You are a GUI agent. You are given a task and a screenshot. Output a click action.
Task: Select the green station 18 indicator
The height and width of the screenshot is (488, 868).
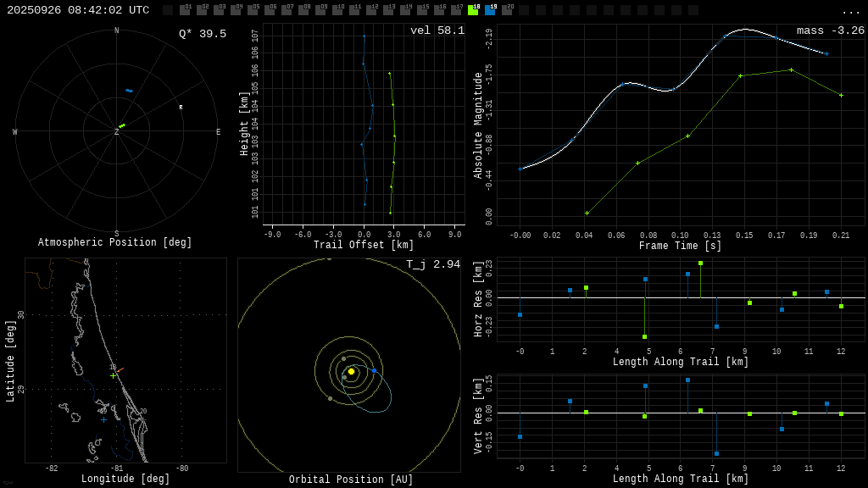473,10
